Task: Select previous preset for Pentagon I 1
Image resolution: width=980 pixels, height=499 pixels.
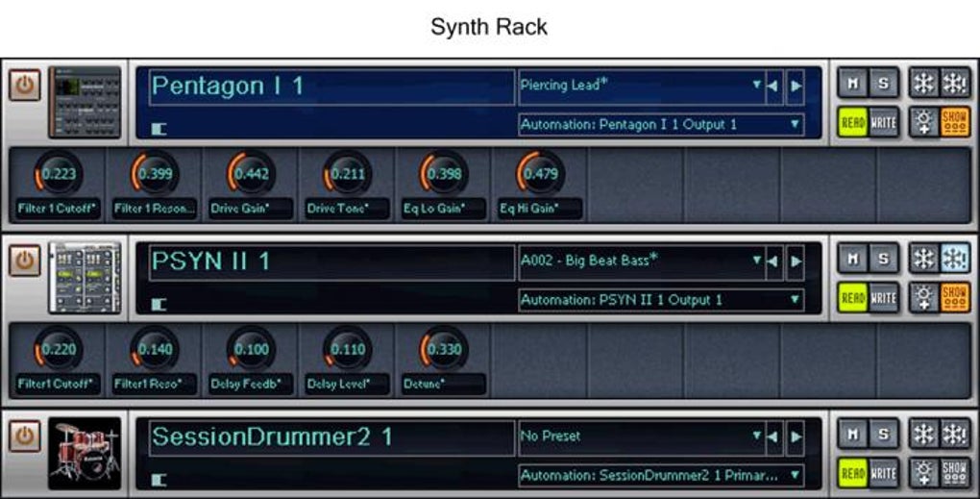Action: 773,86
